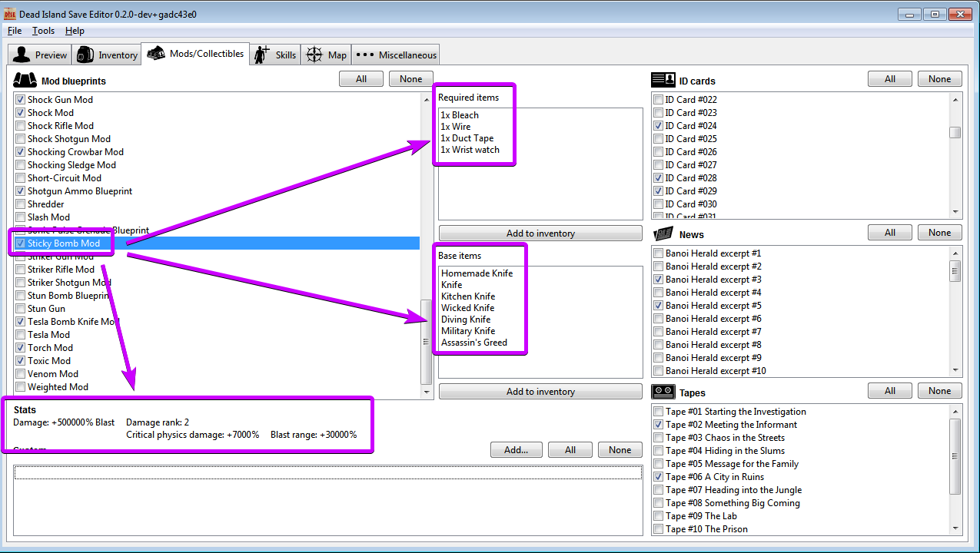
Task: Click the Dead Island app icon in title bar
Action: coord(10,13)
